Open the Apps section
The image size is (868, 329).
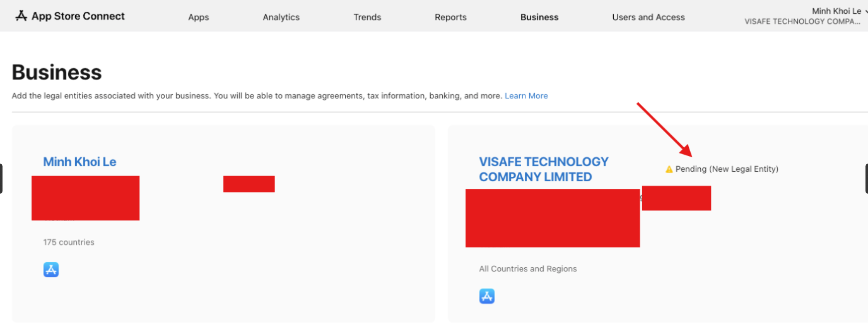tap(198, 17)
